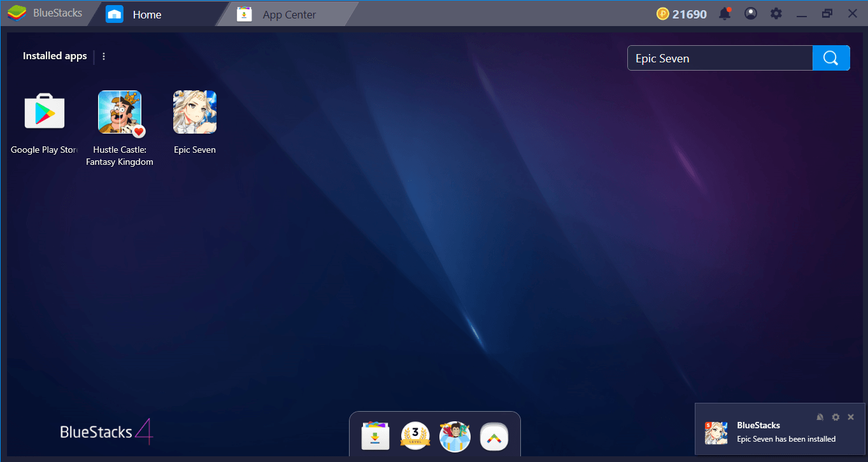The image size is (868, 462).
Task: Open the app downloads dock icon
Action: tap(376, 436)
